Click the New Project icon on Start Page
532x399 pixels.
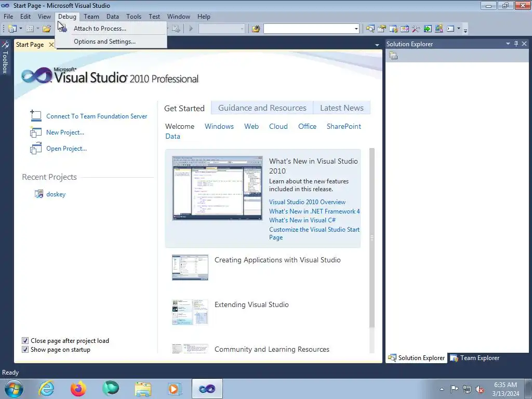coord(36,132)
